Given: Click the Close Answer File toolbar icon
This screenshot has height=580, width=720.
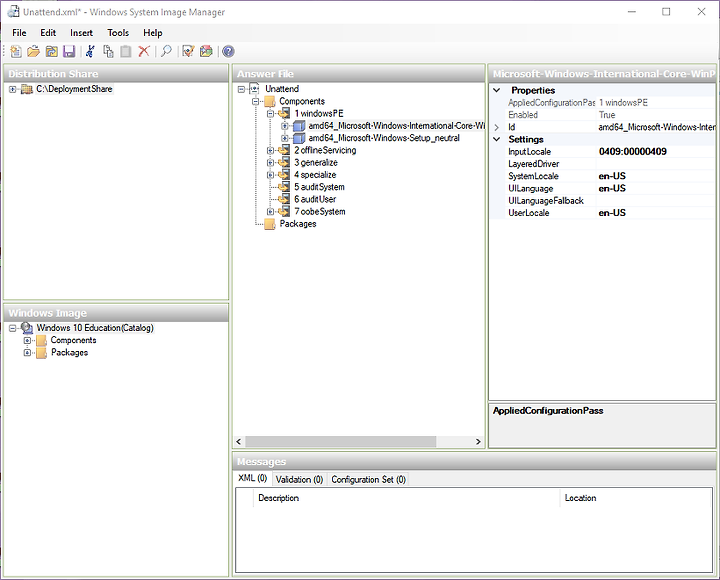Looking at the screenshot, I should [51, 51].
